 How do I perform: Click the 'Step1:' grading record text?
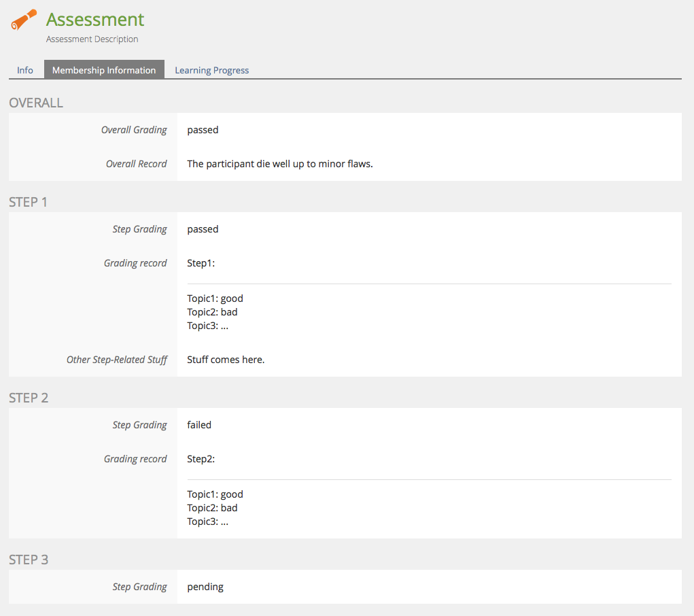pos(201,263)
